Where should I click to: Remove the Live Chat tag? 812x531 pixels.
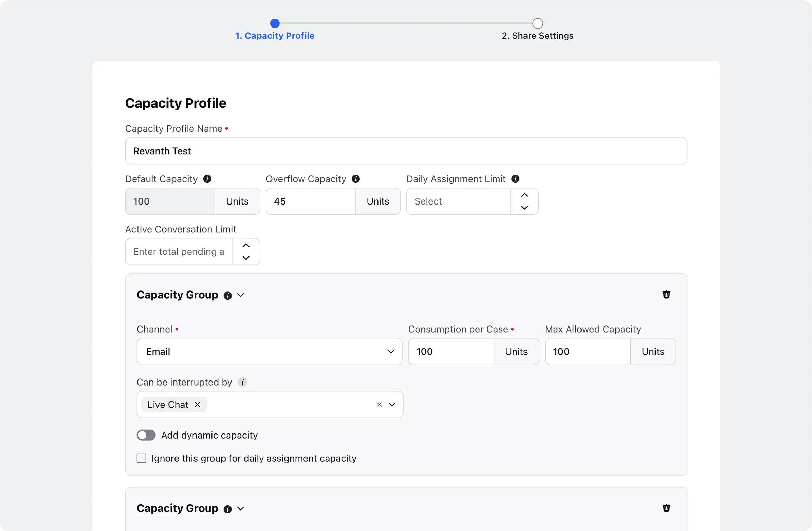pyautogui.click(x=197, y=405)
